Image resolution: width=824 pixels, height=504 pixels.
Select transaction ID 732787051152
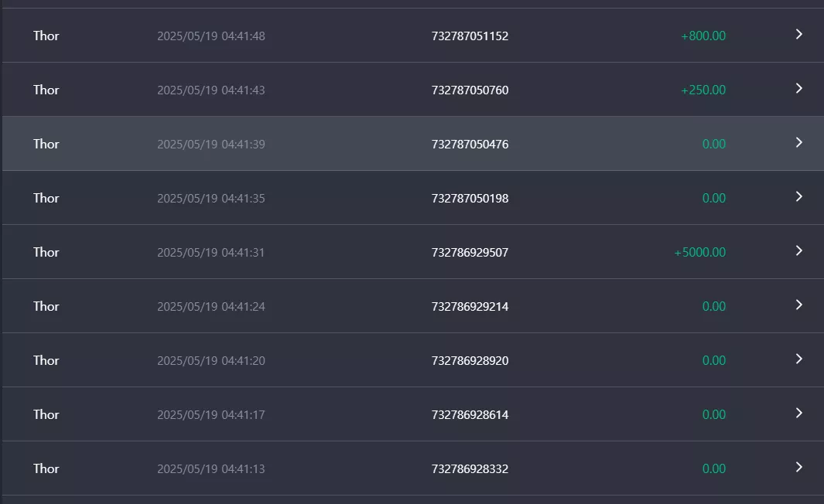coord(470,36)
